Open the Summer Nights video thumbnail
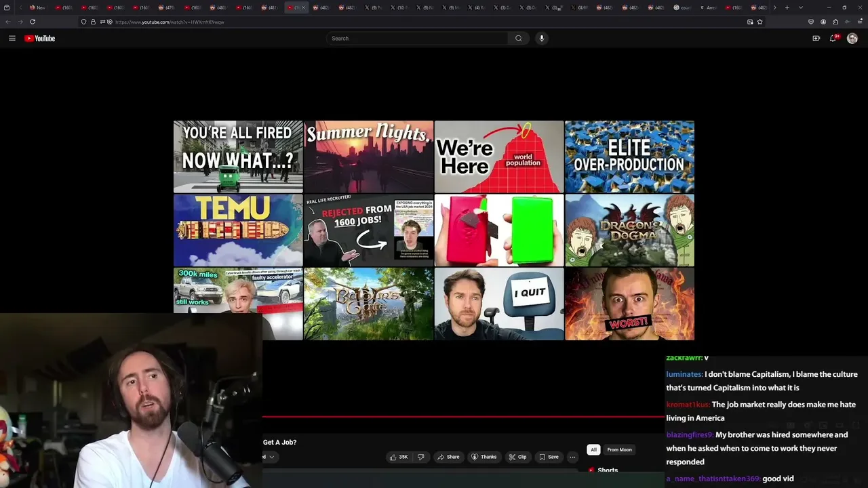The image size is (868, 488). (x=368, y=157)
